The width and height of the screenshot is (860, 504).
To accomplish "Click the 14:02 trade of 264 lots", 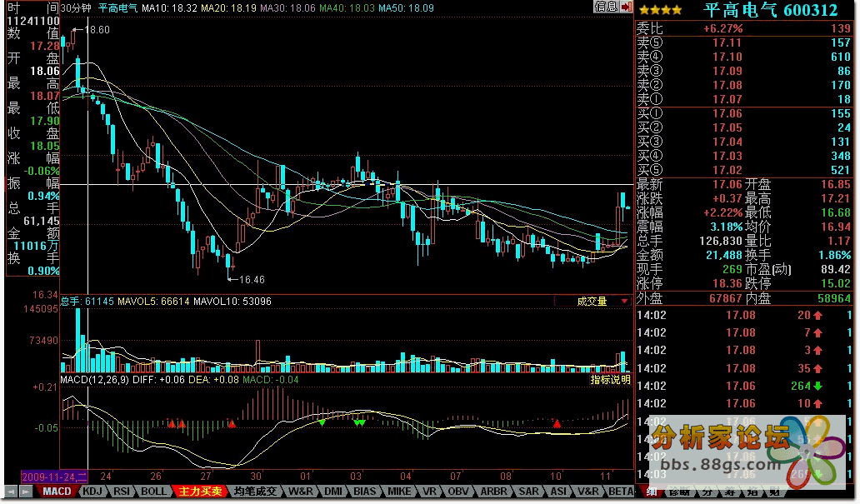I will click(x=743, y=386).
